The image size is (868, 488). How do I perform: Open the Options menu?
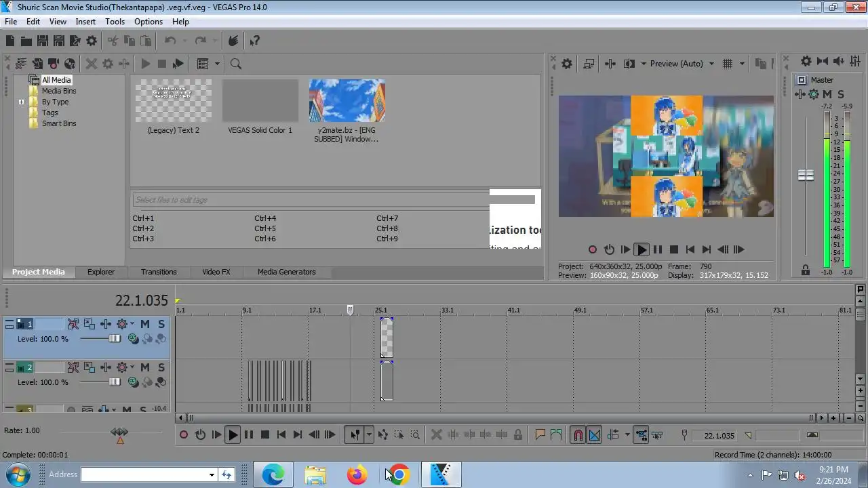coord(149,22)
